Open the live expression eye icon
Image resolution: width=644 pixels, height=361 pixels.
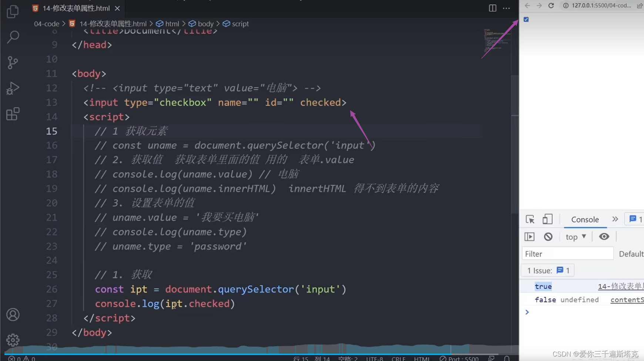pyautogui.click(x=604, y=237)
